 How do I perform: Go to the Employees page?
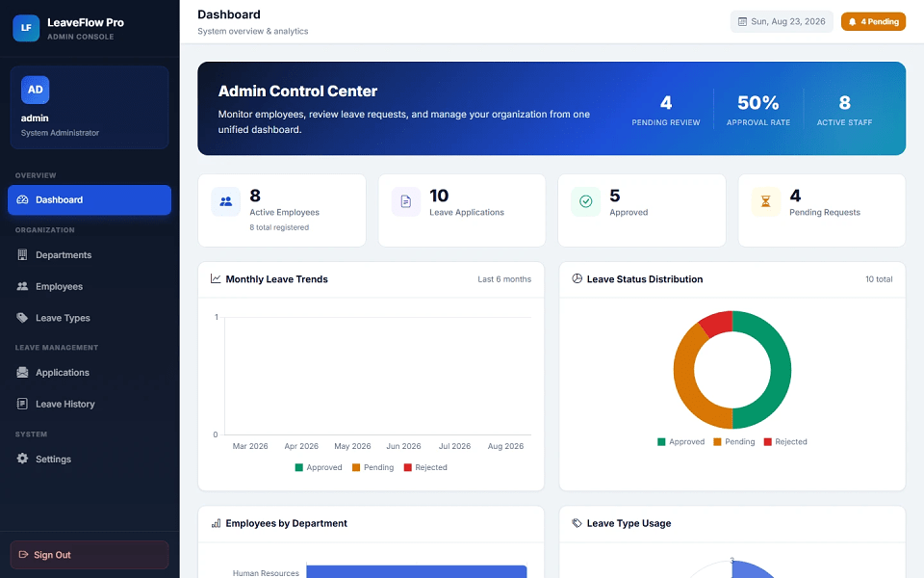(90, 286)
